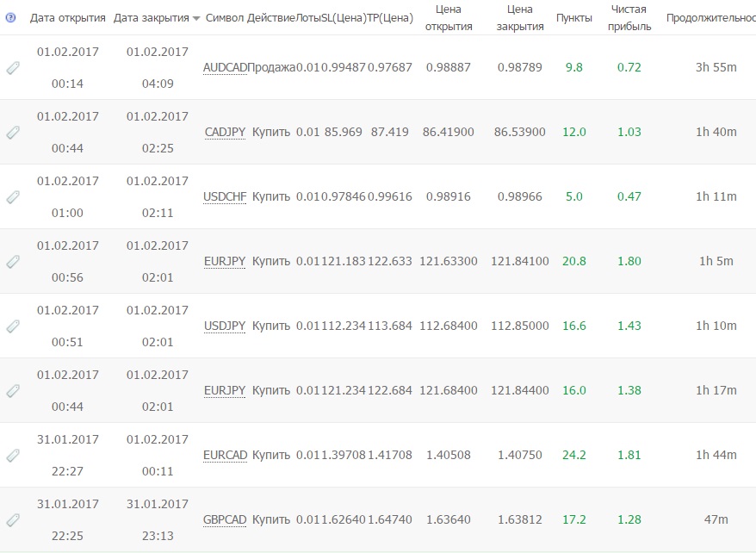Open the GBPCAD symbol link
This screenshot has width=756, height=553.
pos(225,519)
